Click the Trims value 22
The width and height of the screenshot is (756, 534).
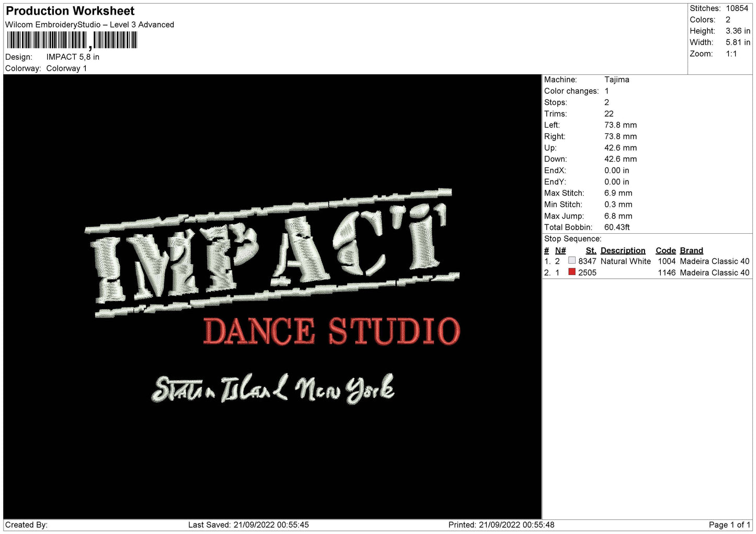click(x=609, y=114)
